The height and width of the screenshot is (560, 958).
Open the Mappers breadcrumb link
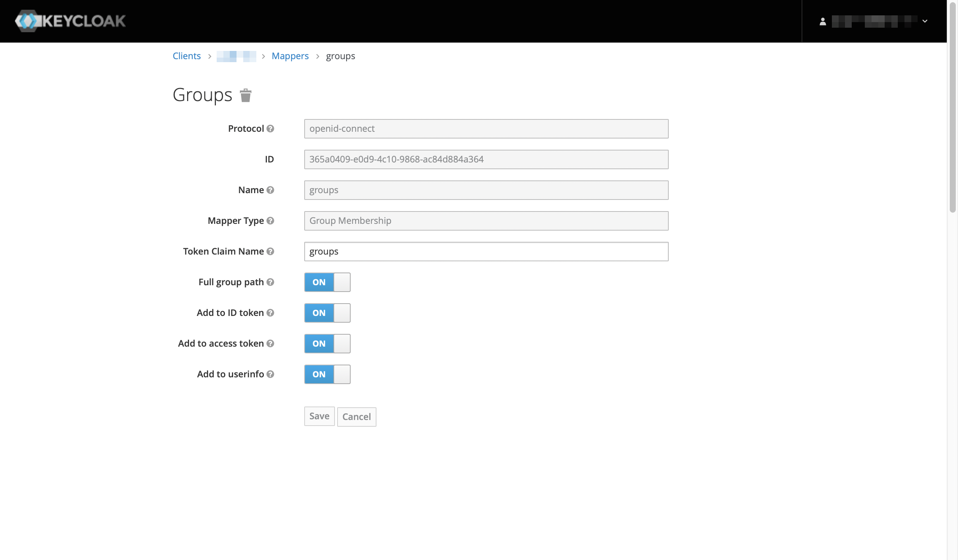tap(290, 56)
